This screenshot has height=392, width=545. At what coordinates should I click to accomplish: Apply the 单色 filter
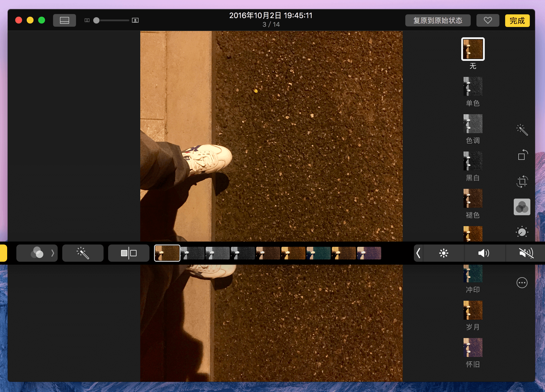click(473, 86)
